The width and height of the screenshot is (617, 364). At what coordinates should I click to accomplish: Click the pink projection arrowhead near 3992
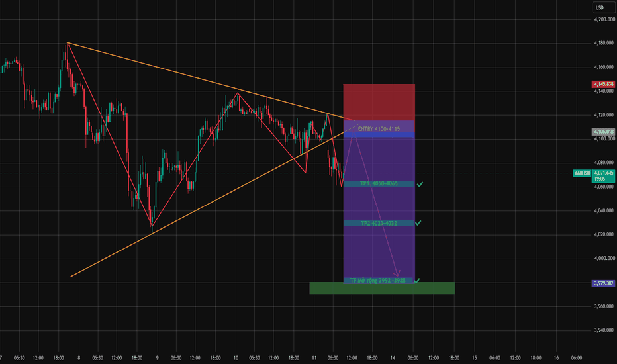[x=397, y=273]
